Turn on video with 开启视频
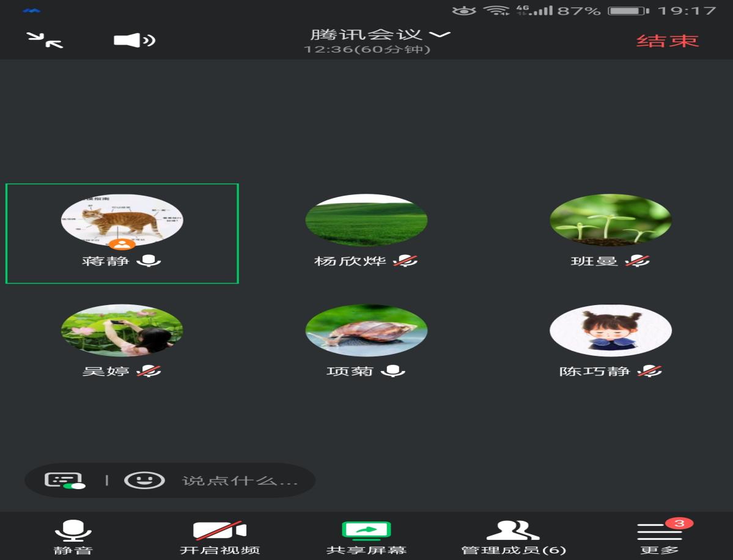This screenshot has width=733, height=560. 219,536
